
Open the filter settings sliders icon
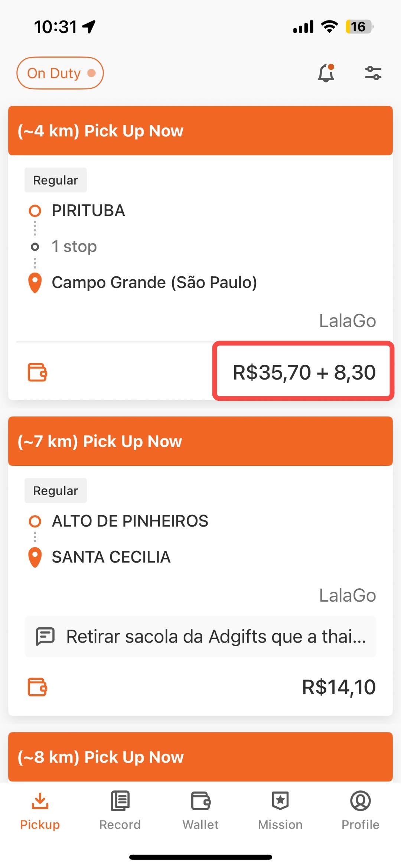pos(373,73)
